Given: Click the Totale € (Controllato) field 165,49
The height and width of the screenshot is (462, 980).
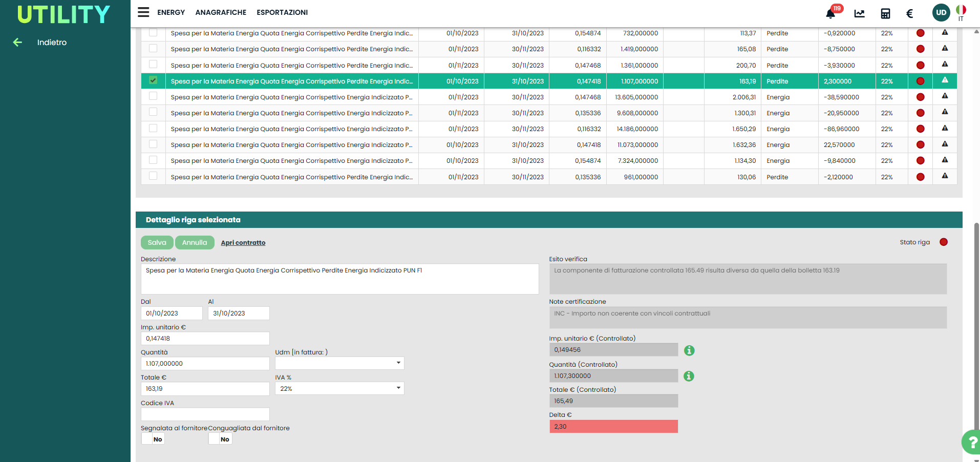Looking at the screenshot, I should 613,401.
